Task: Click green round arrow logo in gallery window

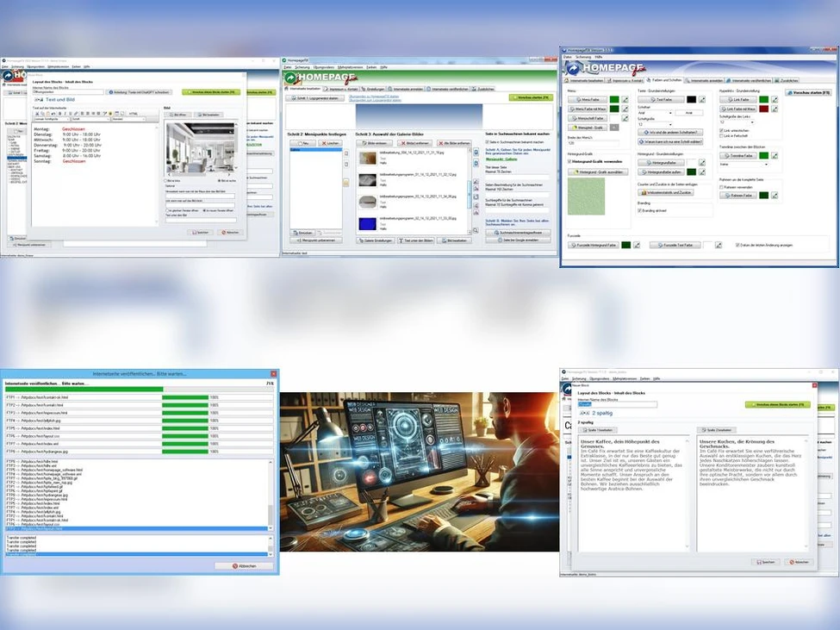Action: tap(290, 78)
